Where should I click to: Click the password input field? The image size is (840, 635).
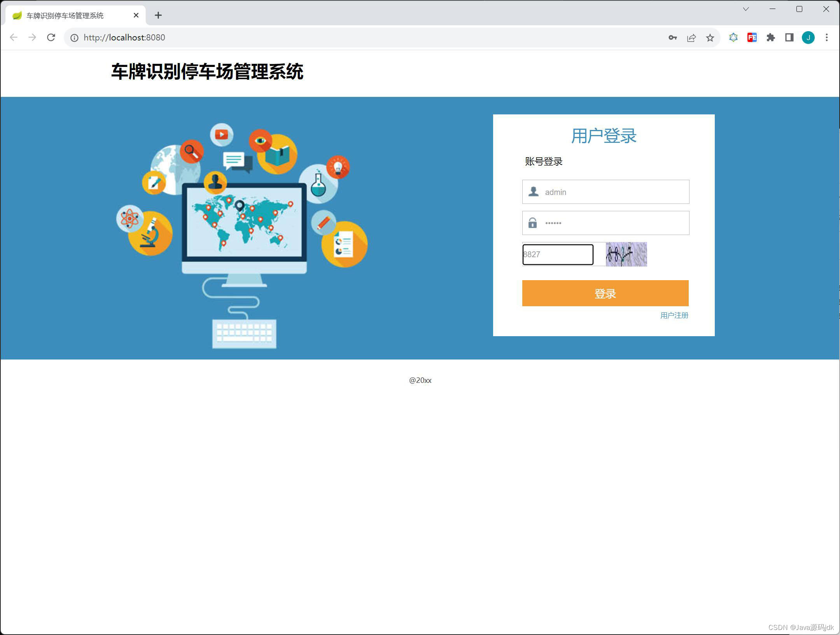(614, 223)
